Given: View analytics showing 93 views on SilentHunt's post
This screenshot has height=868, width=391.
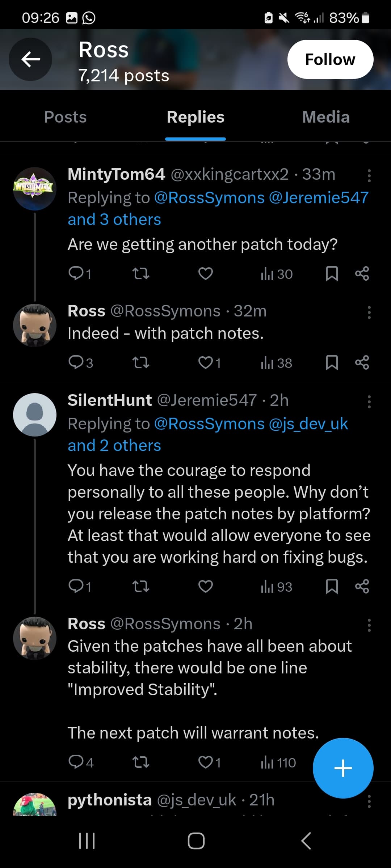Looking at the screenshot, I should click(277, 587).
